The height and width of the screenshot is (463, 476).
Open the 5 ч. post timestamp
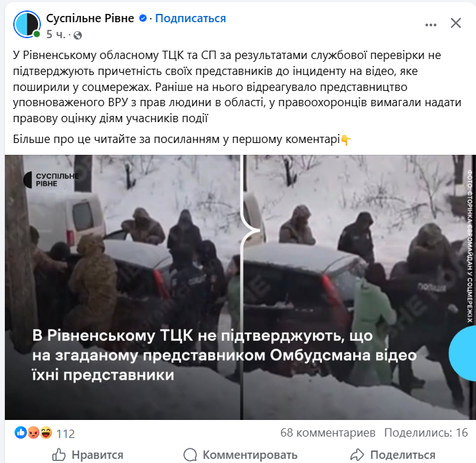point(56,35)
